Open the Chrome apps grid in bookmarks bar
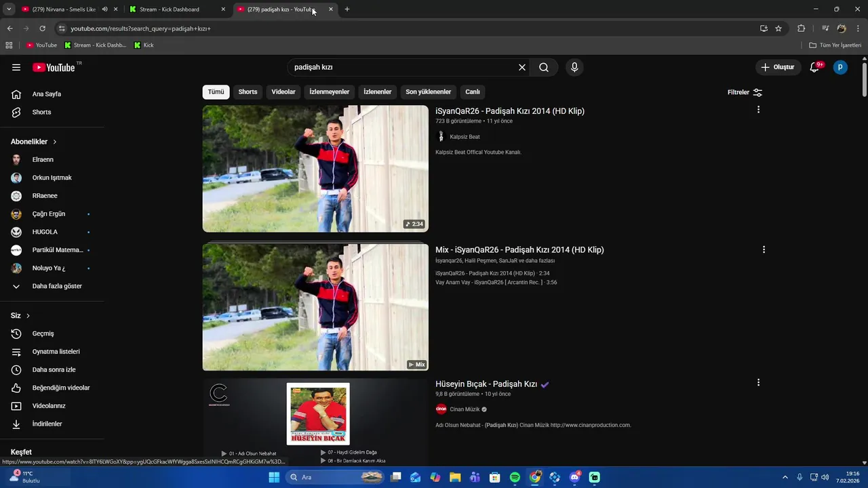Viewport: 868px width, 488px height. (x=9, y=45)
